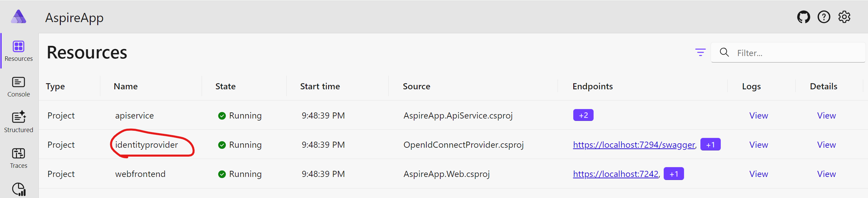Screen dimensions: 868x198
Task: View logs for apiservice
Action: pyautogui.click(x=759, y=115)
